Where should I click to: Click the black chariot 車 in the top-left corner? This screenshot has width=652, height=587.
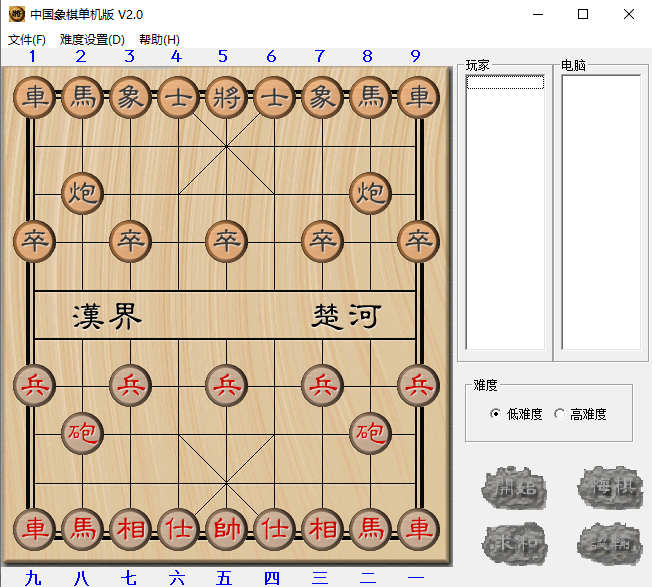coord(35,97)
